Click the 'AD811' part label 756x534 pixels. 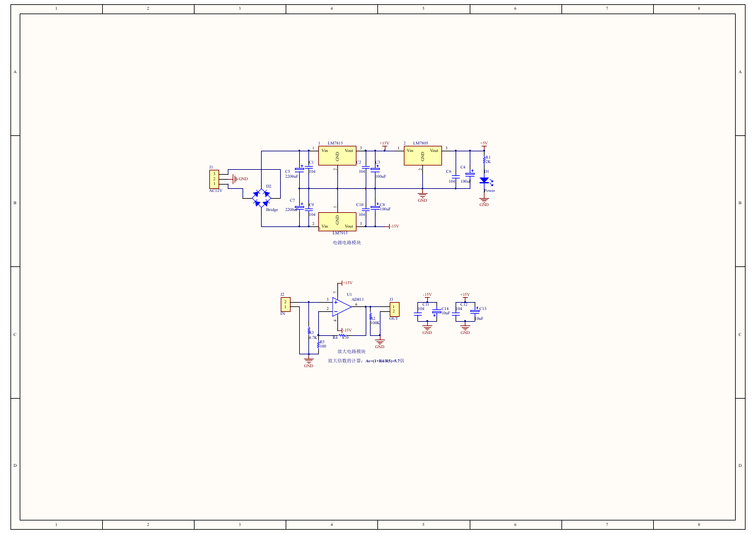(x=358, y=300)
